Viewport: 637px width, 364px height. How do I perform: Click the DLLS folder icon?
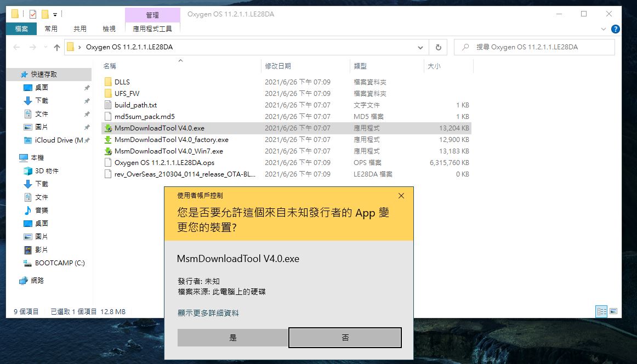click(x=108, y=82)
